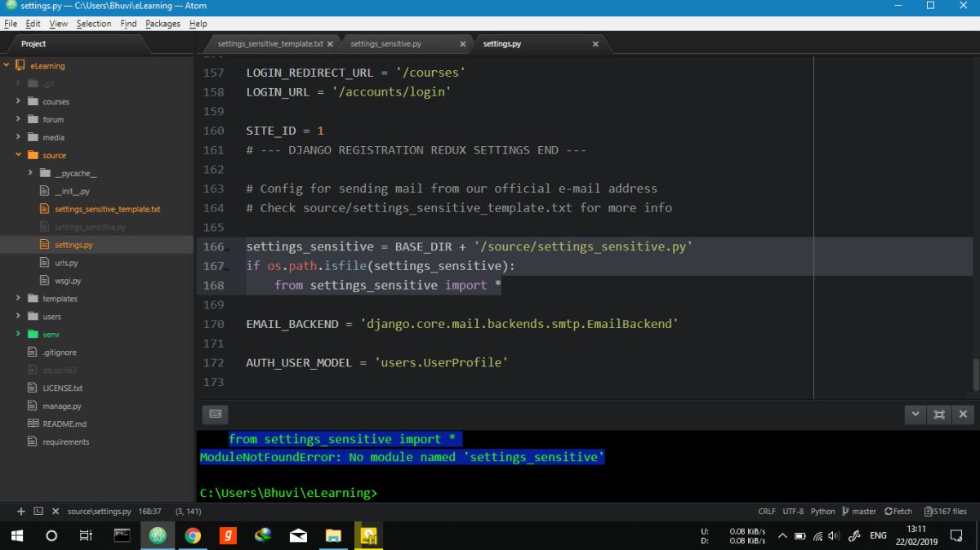Expand the templates folder

(18, 299)
